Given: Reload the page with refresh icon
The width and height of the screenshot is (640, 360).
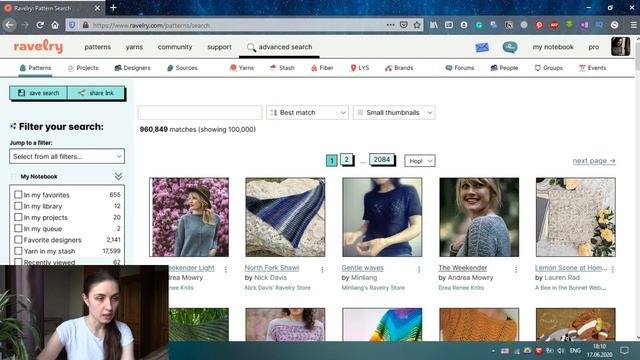Looking at the screenshot, I should [40, 25].
